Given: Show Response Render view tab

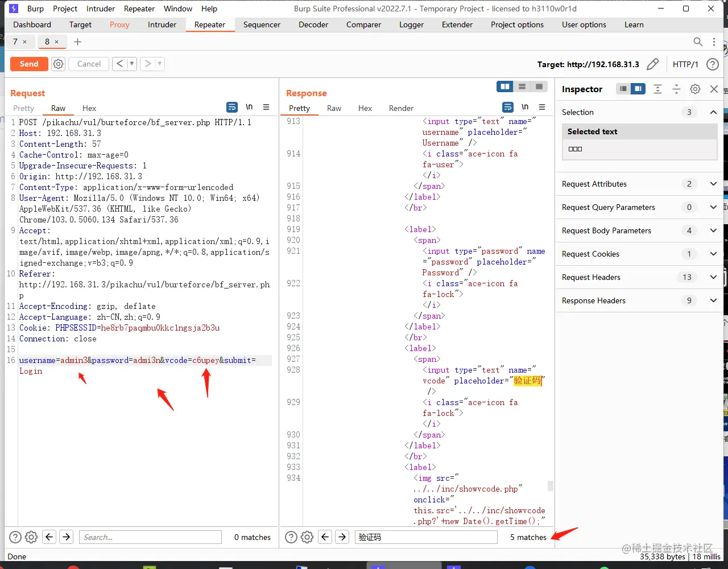Looking at the screenshot, I should pos(401,108).
